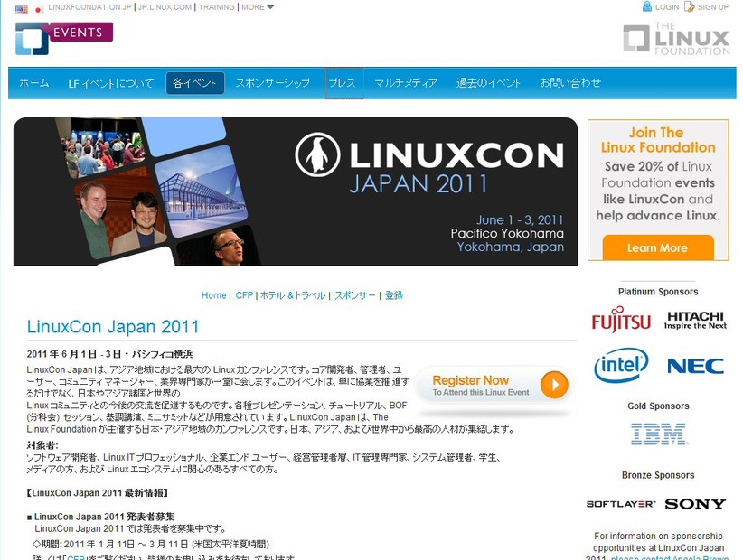Open the マルチメディア menu item
Viewport: 743px width, 560px height.
coord(406,83)
